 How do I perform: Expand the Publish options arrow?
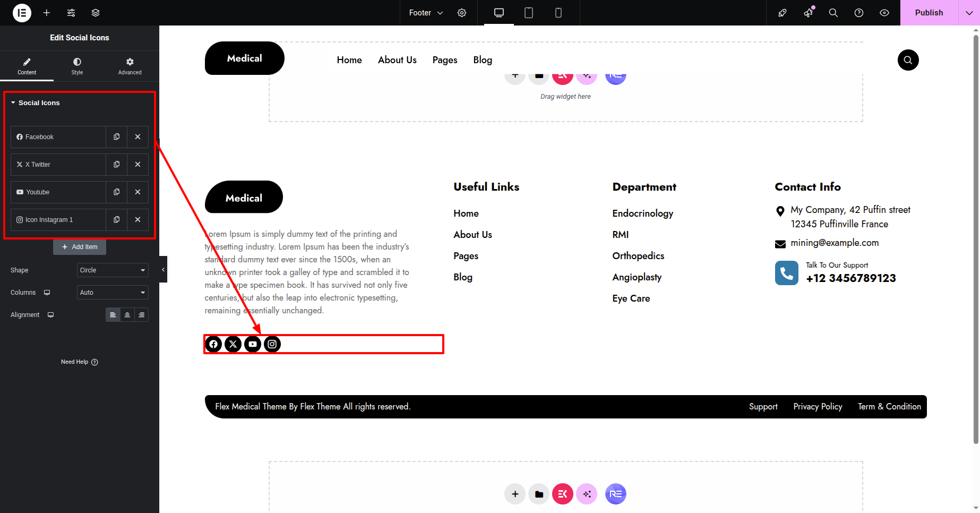click(969, 13)
